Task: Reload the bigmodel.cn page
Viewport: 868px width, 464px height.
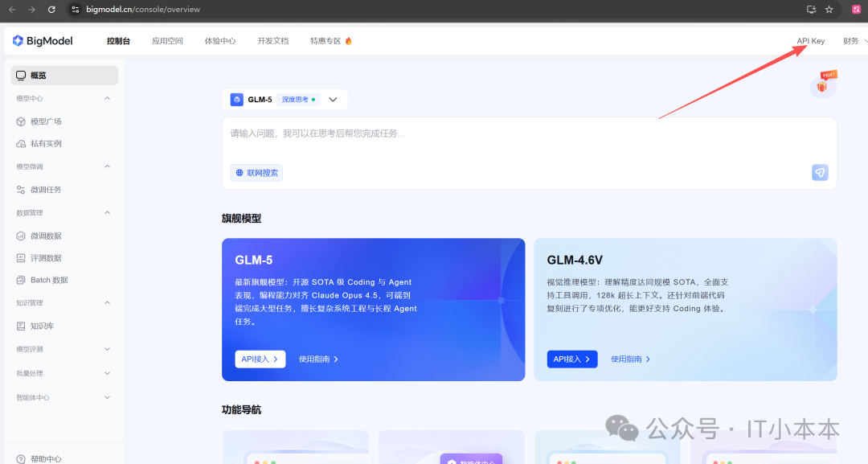Action: 51,10
